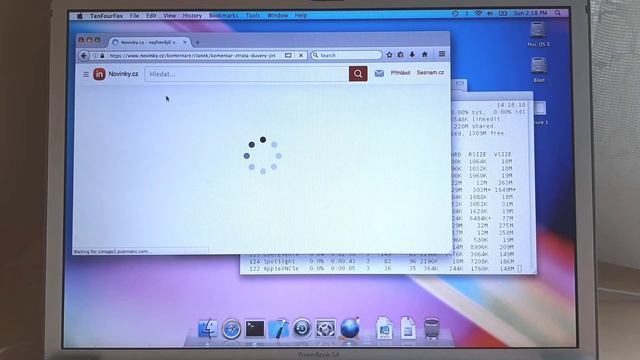Click the Terminal window toolbar pill button
This screenshot has width=640, height=360.
click(460, 84)
